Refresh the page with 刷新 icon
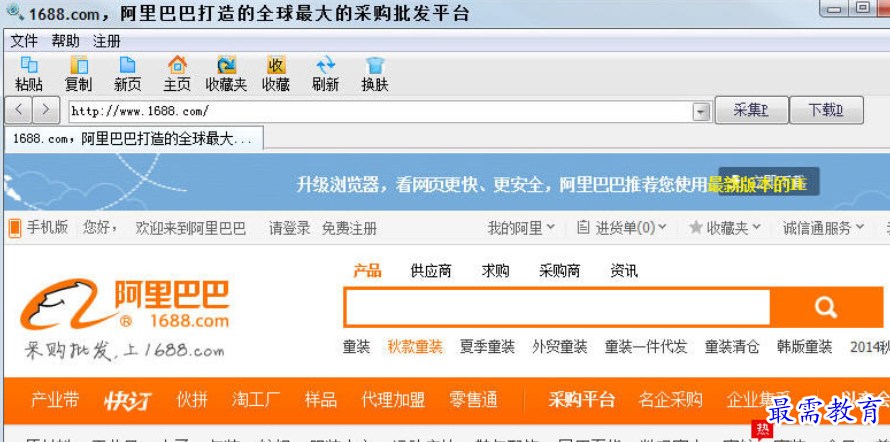Screen dimensions: 890x442 click(325, 74)
